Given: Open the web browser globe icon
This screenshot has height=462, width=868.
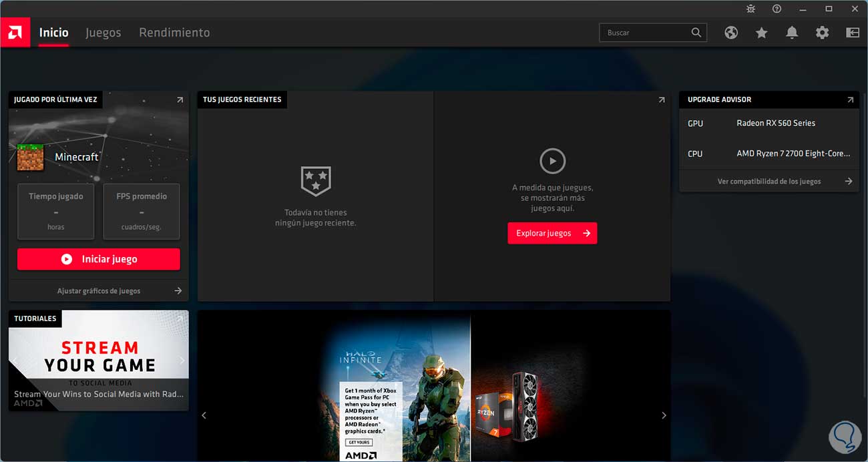Looking at the screenshot, I should coord(731,32).
